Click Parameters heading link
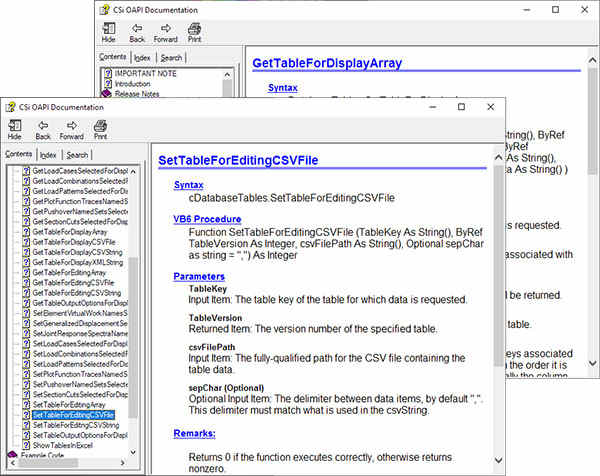The width and height of the screenshot is (600, 476). pyautogui.click(x=199, y=276)
